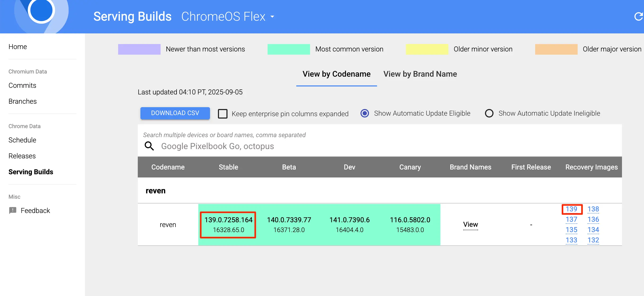644x296 pixels.
Task: Switch to View by Brand Name tab
Action: click(x=420, y=74)
